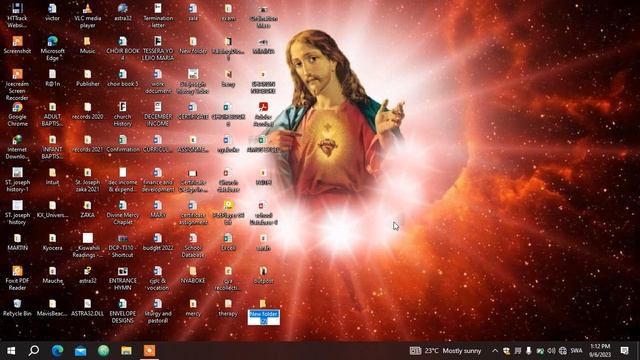640x360 pixels.
Task: Select the choir book 3 file
Action: point(122,78)
